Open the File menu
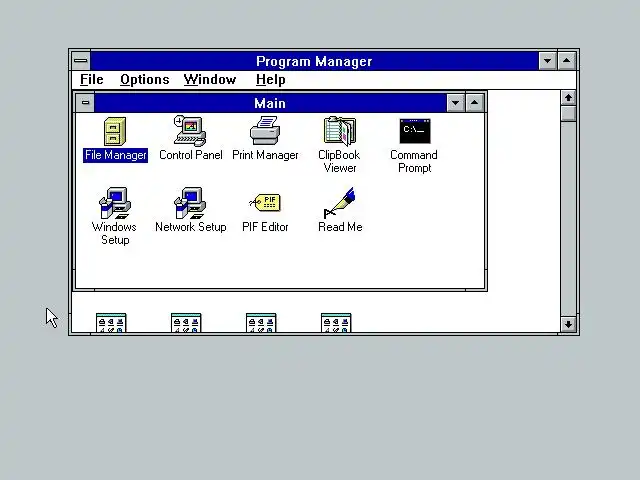This screenshot has width=640, height=480. 91,80
